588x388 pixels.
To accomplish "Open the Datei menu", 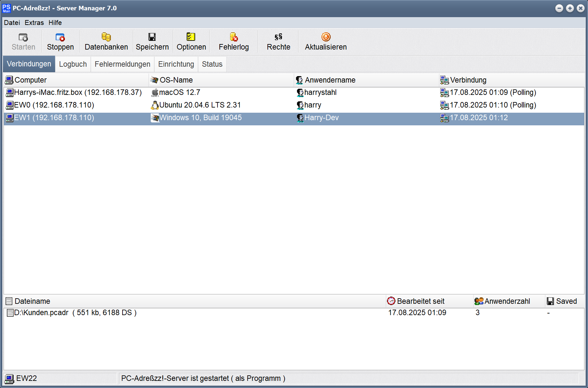I will pyautogui.click(x=12, y=23).
